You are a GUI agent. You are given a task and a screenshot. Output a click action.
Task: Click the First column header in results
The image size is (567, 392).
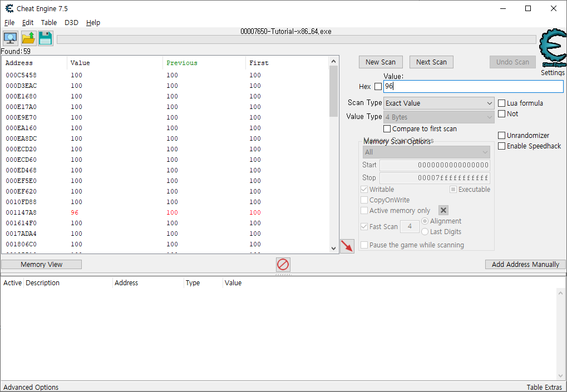click(287, 63)
